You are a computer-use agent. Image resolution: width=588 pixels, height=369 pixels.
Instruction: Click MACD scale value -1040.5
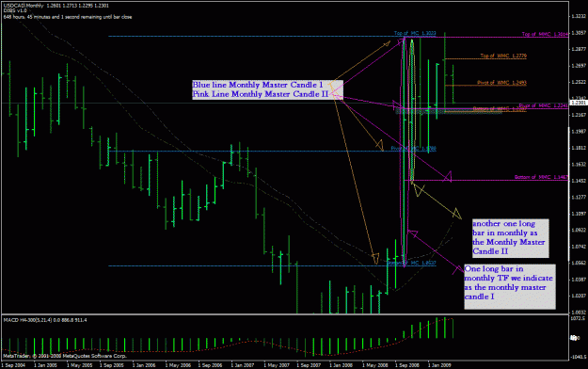click(579, 358)
